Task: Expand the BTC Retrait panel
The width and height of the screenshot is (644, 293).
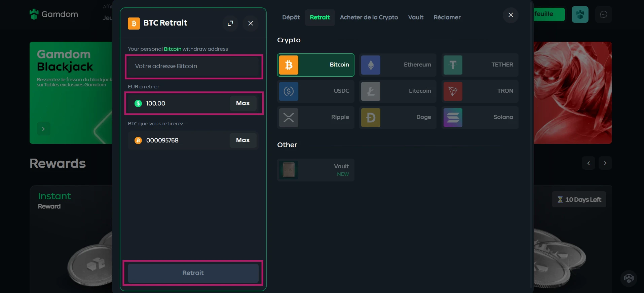Action: click(230, 23)
